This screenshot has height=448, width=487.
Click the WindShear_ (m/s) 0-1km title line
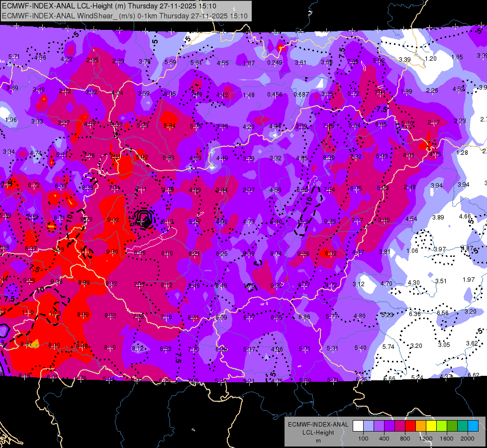tap(125, 16)
